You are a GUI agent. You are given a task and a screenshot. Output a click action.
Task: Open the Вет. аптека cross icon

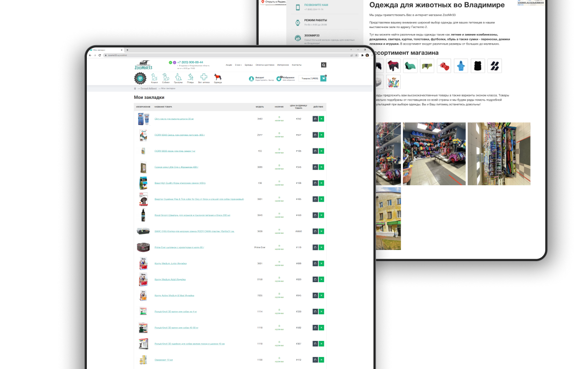tap(204, 77)
